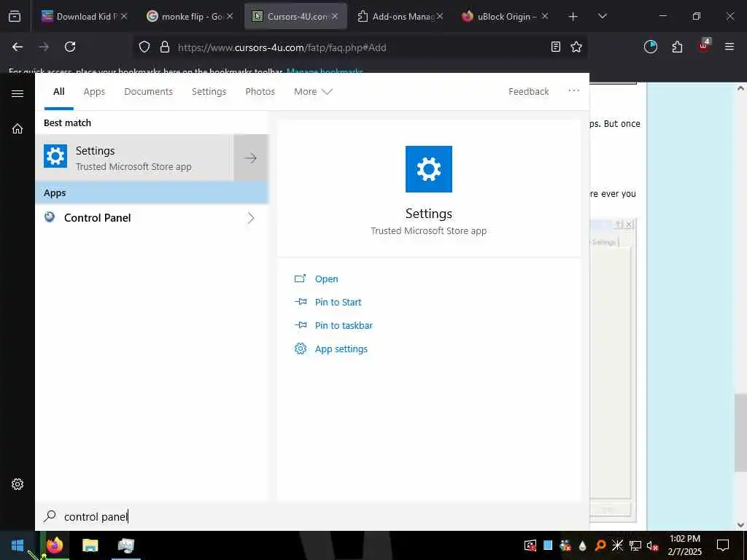Click the volume muted tray icon
This screenshot has height=560, width=747.
coord(652,545)
